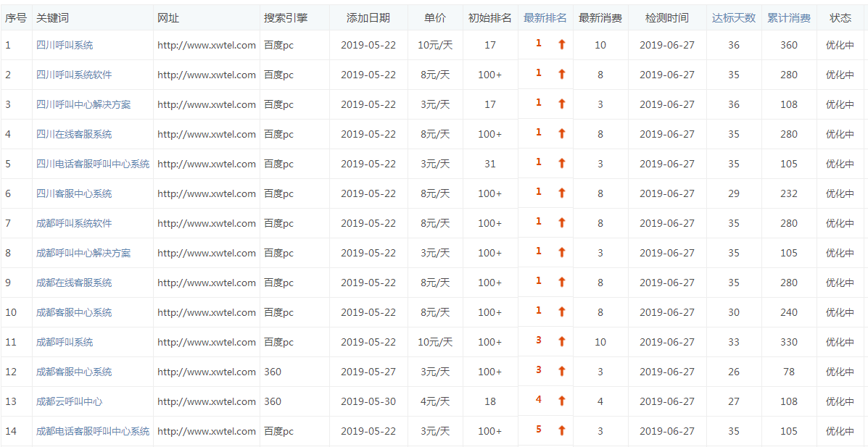This screenshot has height=447, width=868.
Task: Open the keyword 四川电话客服呼叫中心系统
Action: point(93,164)
